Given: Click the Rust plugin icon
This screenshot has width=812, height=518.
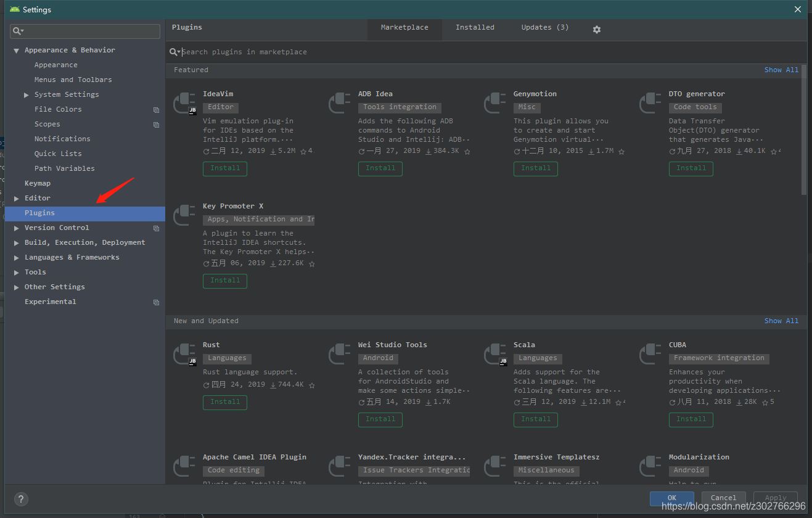Looking at the screenshot, I should [x=184, y=354].
